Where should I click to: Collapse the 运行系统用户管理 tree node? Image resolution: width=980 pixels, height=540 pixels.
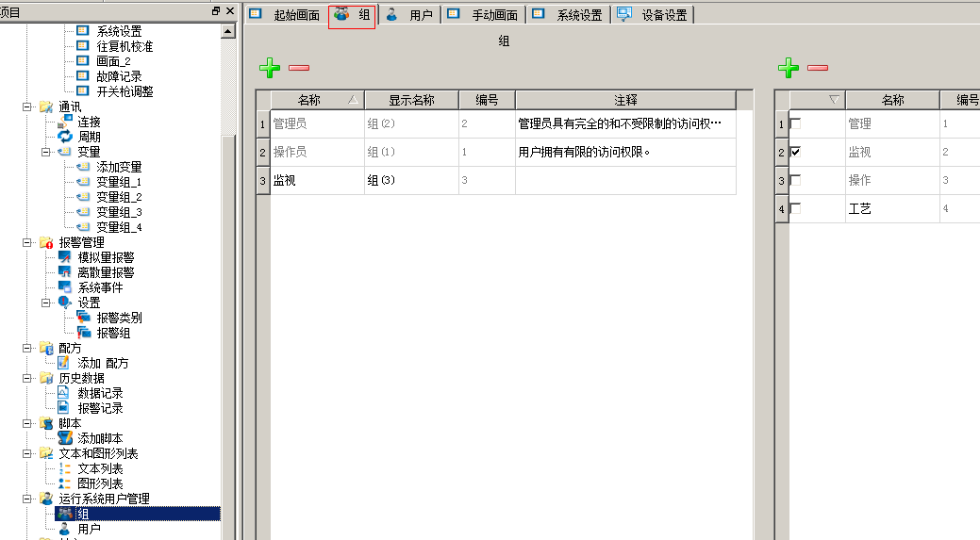click(26, 499)
